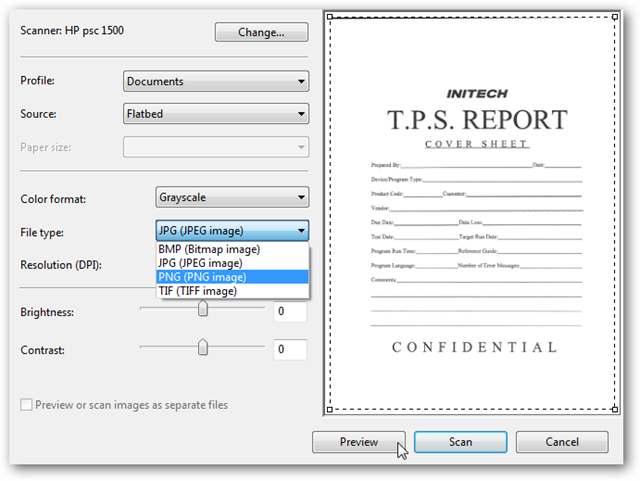Click the Brightness value input field
640x481 pixels.
pyautogui.click(x=290, y=312)
